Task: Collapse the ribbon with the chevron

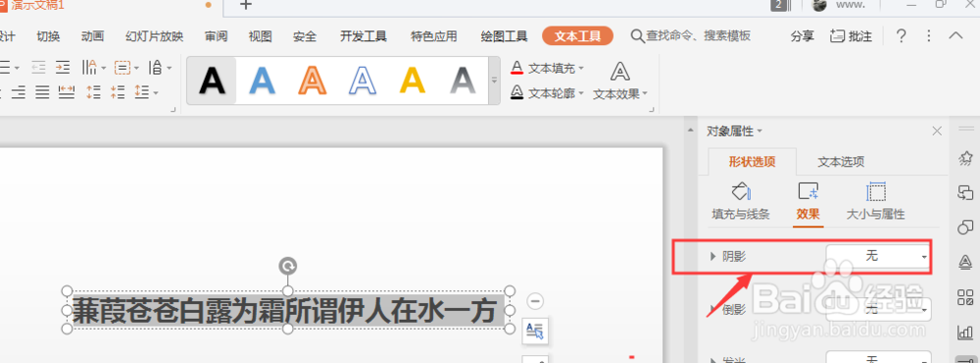Action: pos(955,35)
